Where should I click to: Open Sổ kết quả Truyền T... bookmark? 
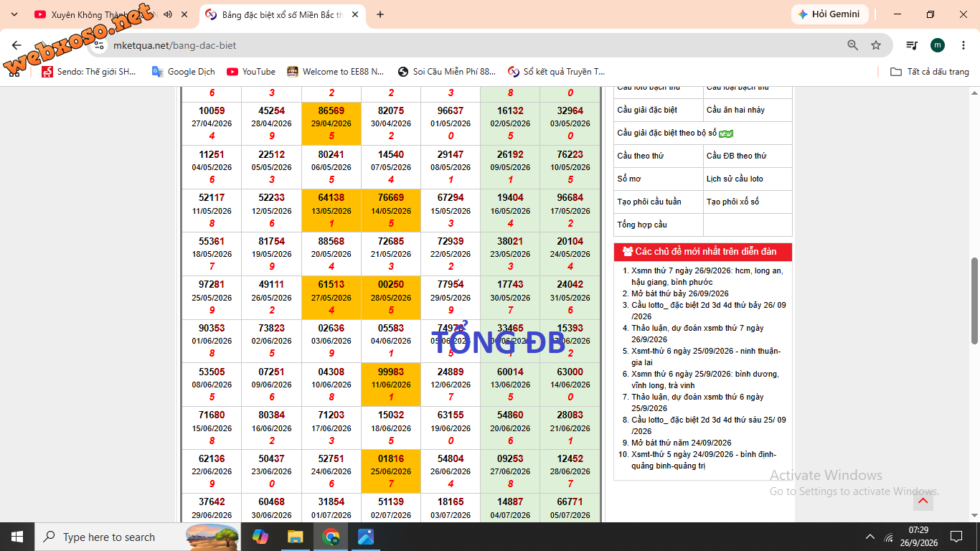557,72
